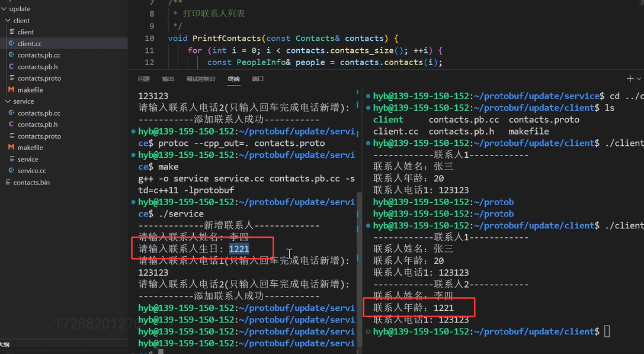Switch to the 输出 panel tab
Viewport: 644px width, 354px height.
[168, 79]
